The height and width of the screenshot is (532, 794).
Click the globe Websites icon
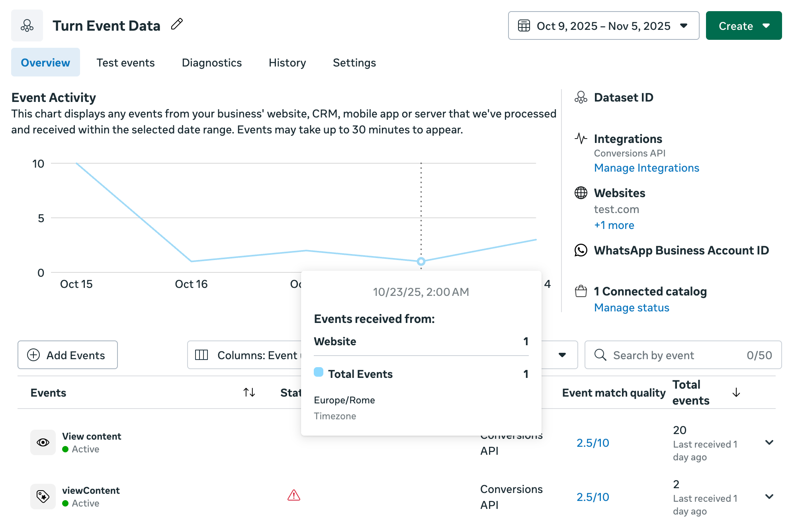[x=581, y=193]
